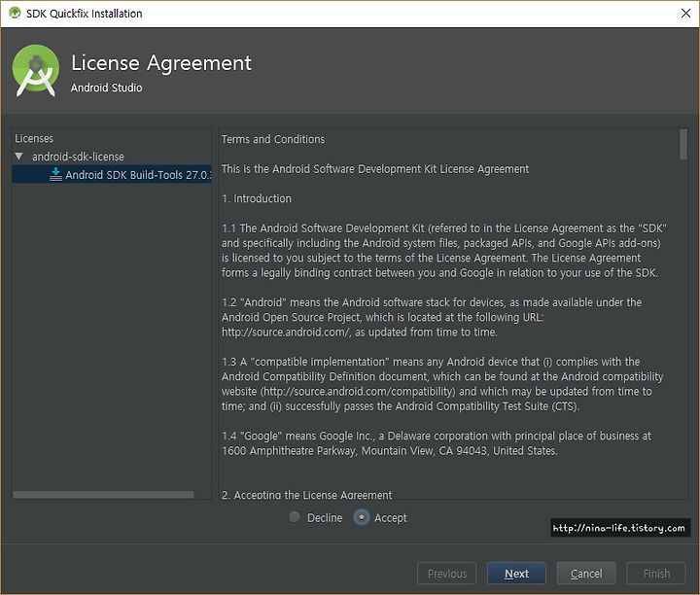Click the title bar Android icon
Screen dimensions: 700x595
[15, 13]
